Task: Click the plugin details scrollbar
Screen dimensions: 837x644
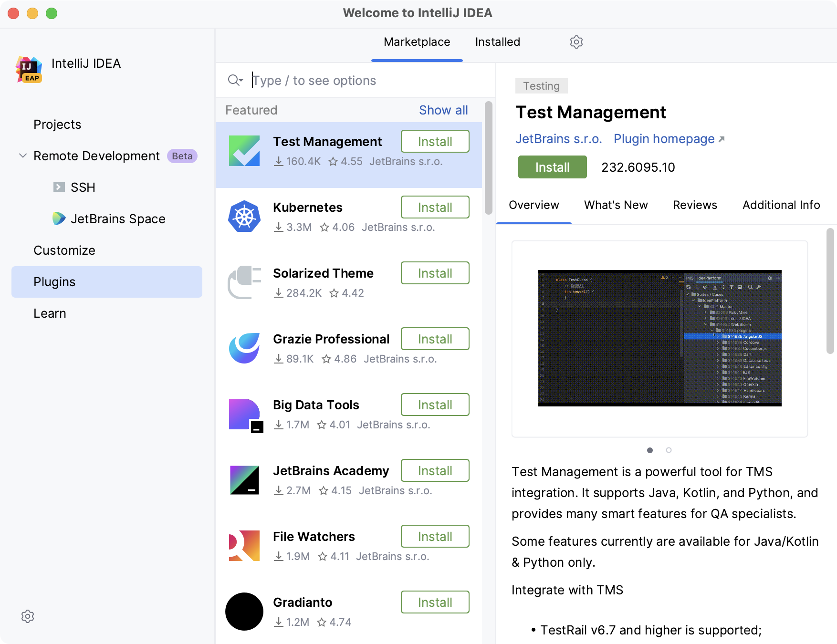Action: (x=830, y=291)
